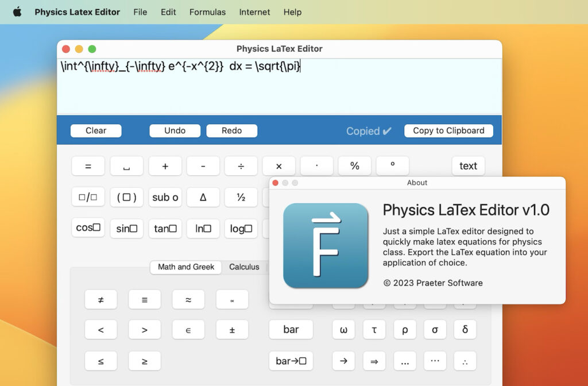Click the Clear button
The image size is (588, 386).
click(95, 130)
